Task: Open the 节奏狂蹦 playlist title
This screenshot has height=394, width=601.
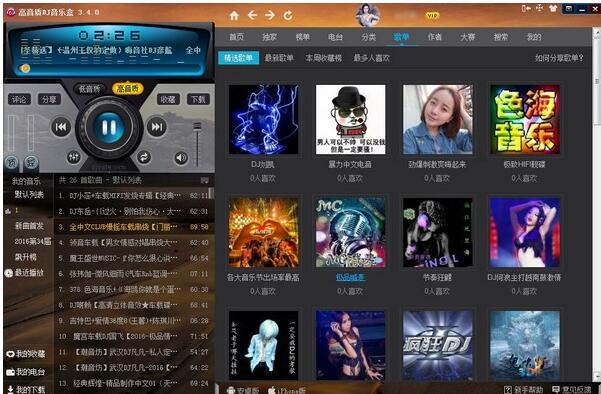Action: 437,277
